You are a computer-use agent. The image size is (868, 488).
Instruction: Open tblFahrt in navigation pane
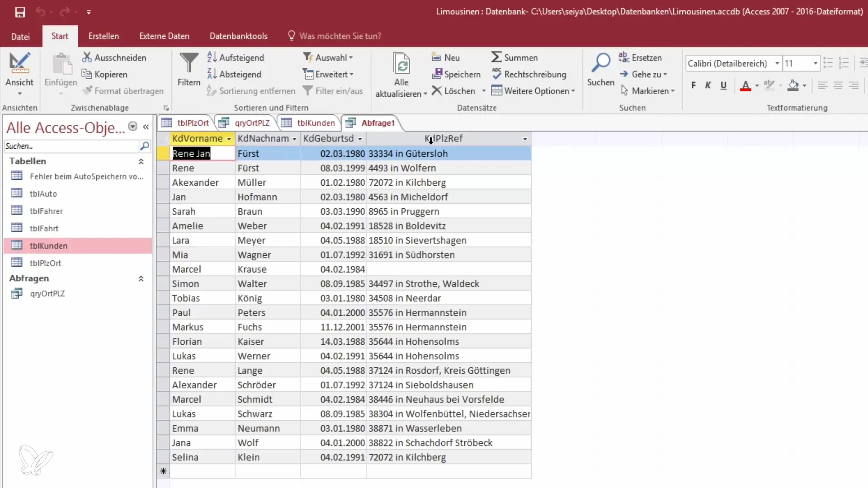coord(44,228)
